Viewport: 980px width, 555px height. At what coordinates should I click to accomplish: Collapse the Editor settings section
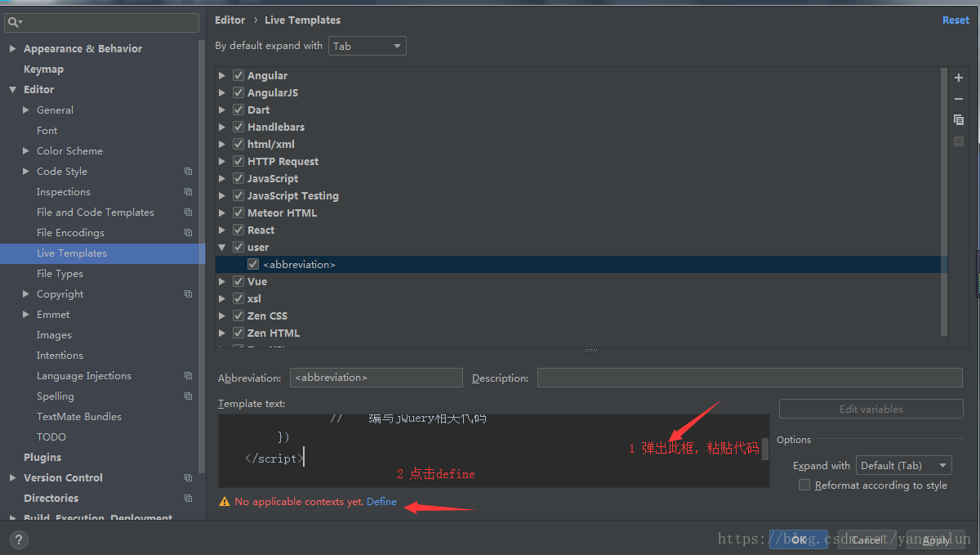click(x=12, y=90)
